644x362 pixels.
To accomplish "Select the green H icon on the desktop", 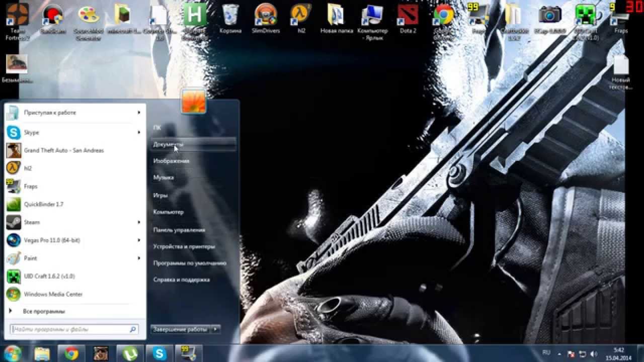I will [195, 15].
